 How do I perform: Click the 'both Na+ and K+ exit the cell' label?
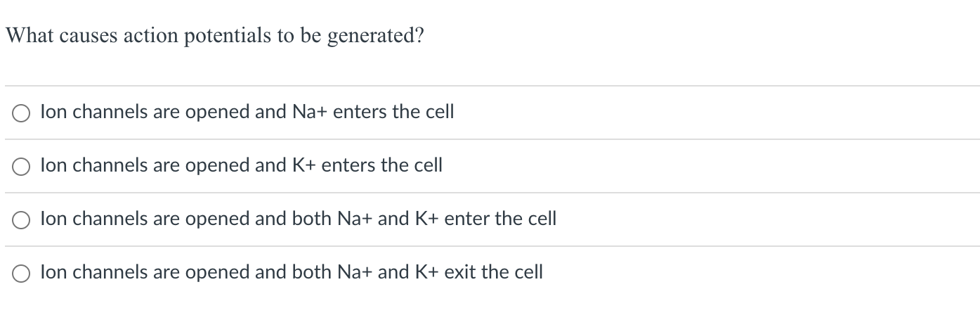click(x=292, y=272)
